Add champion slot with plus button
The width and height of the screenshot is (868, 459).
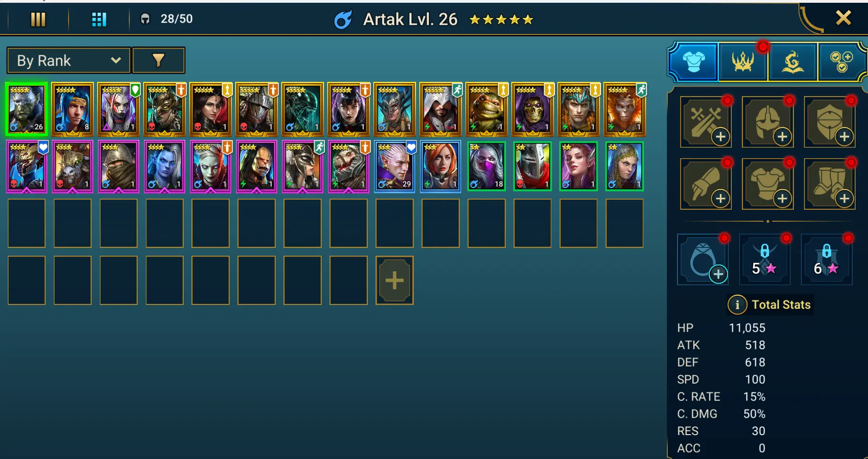(394, 281)
